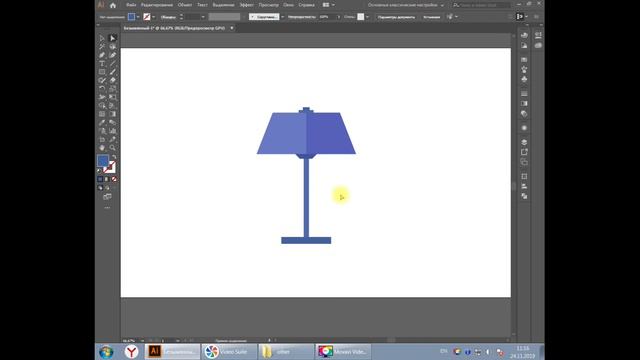
Task: Switch paint mode to Gradient
Action: [107, 179]
